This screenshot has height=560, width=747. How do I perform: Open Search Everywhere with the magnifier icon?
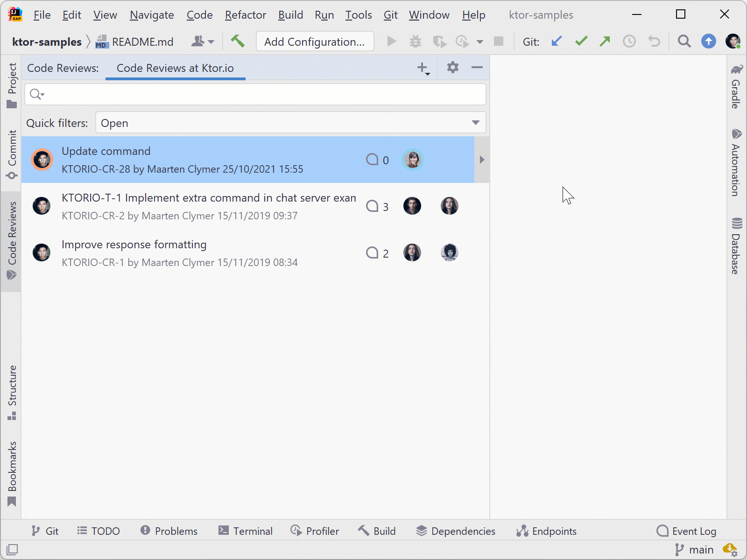(684, 42)
